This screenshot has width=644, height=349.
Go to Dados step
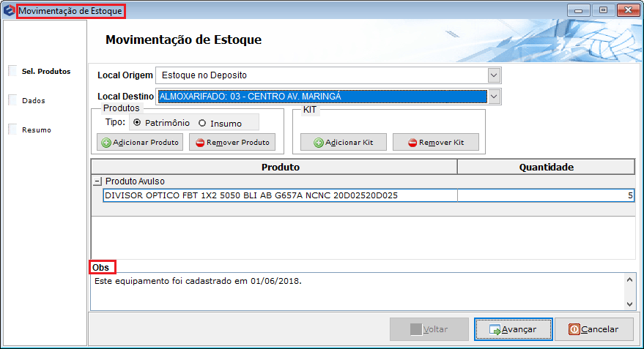tap(34, 101)
